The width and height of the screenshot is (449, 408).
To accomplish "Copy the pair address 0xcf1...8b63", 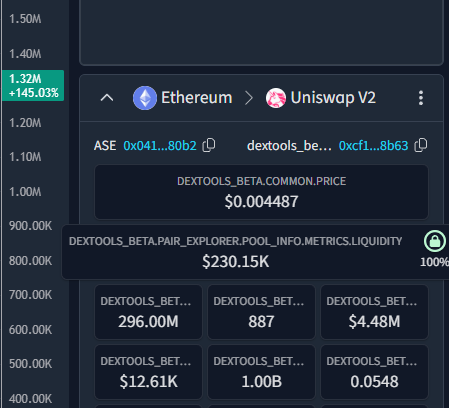I will pos(421,145).
